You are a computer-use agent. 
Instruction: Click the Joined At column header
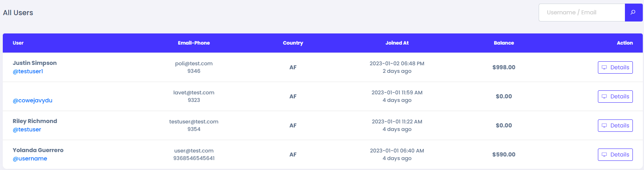click(x=397, y=43)
